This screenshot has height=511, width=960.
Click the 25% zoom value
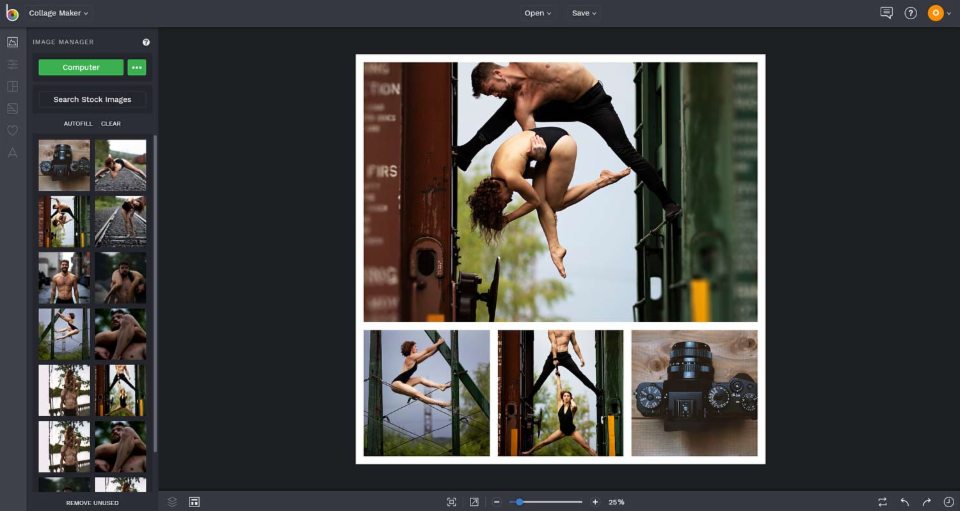617,502
